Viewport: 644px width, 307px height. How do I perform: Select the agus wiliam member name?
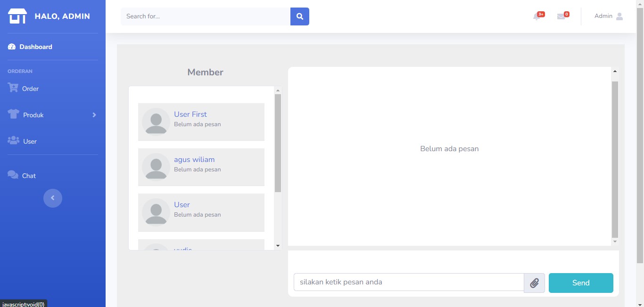click(x=194, y=160)
